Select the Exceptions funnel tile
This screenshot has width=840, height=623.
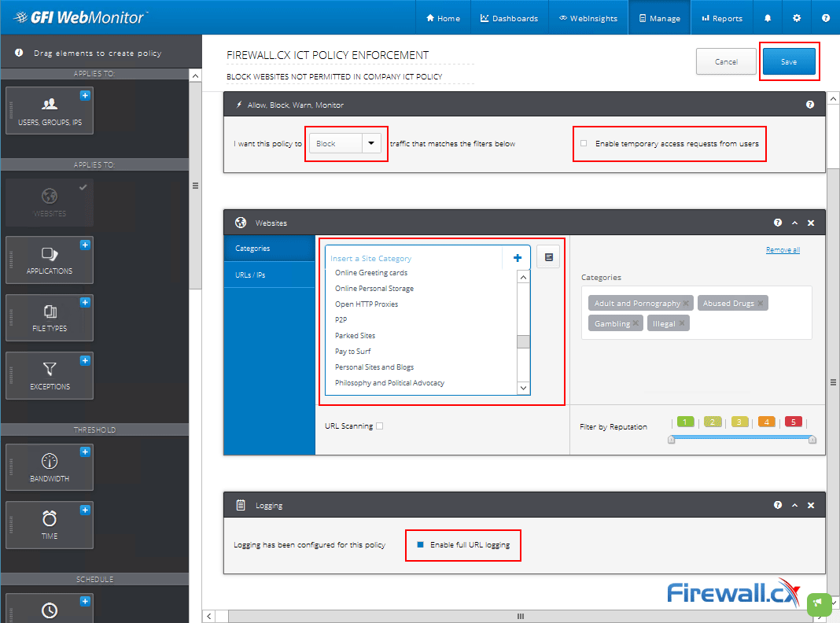click(x=50, y=375)
